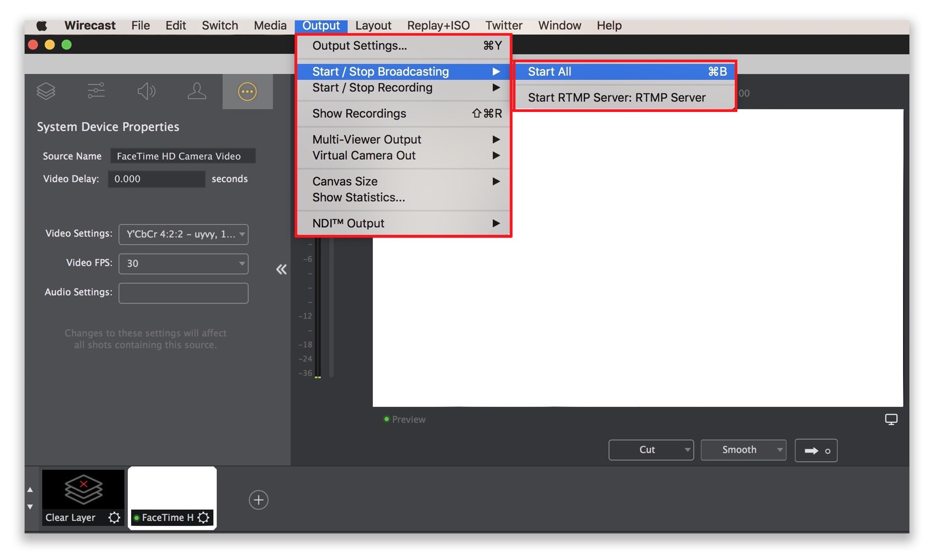Open the Edit menu
This screenshot has height=560, width=934.
point(176,25)
